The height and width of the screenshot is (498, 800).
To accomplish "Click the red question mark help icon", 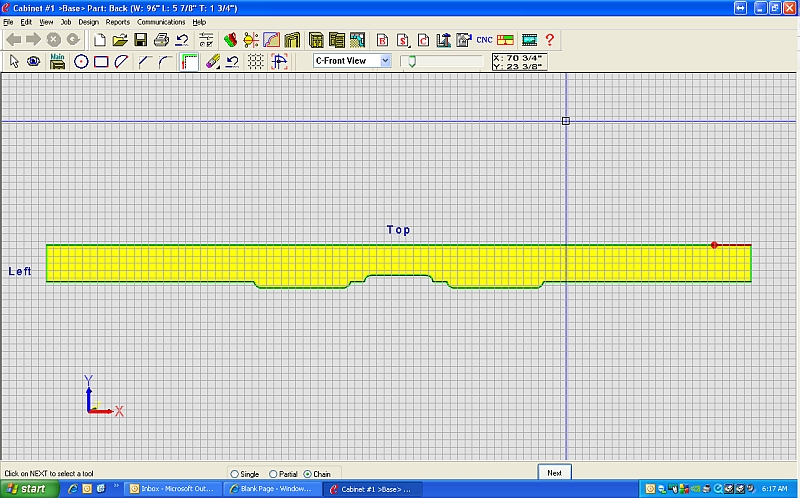I will (x=549, y=40).
